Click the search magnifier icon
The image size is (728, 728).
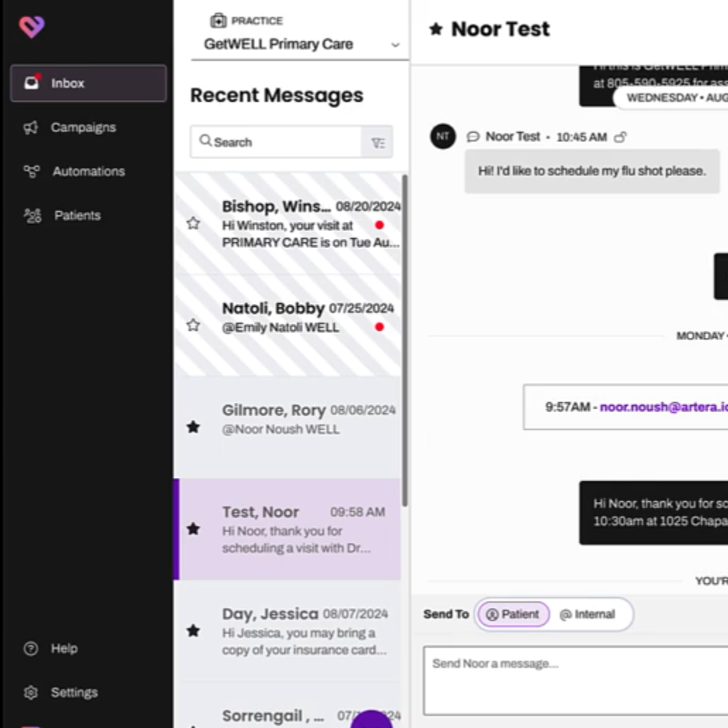[x=205, y=141]
